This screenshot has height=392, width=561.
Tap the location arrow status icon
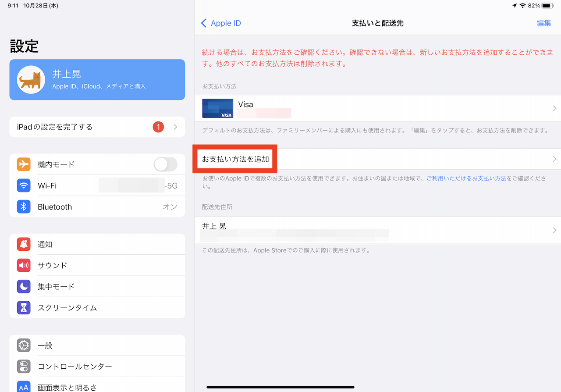[515, 6]
